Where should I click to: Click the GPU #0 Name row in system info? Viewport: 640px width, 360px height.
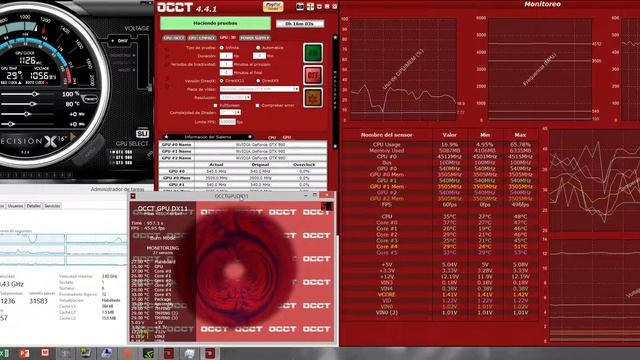tap(243, 144)
